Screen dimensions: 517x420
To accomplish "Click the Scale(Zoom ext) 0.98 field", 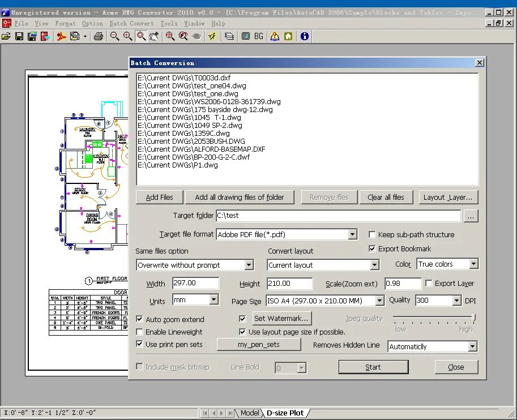I will click(x=403, y=284).
